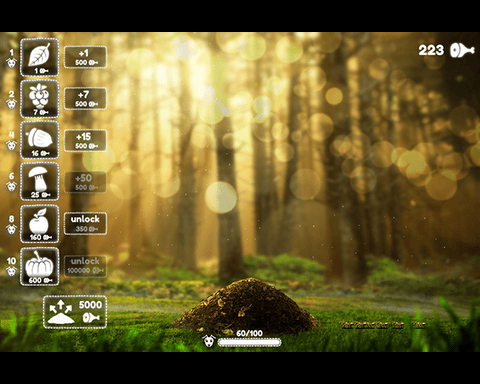Click the apple food icon

(x=40, y=224)
